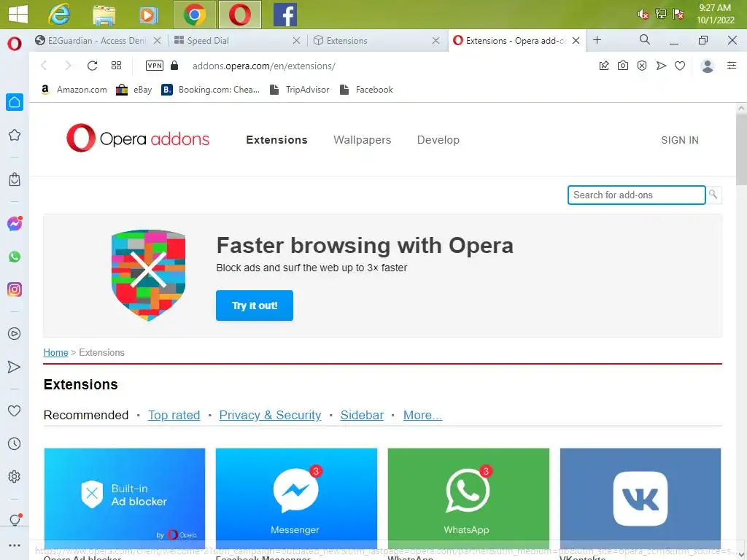The height and width of the screenshot is (560, 747).
Task: Reload the current page
Action: pos(93,66)
